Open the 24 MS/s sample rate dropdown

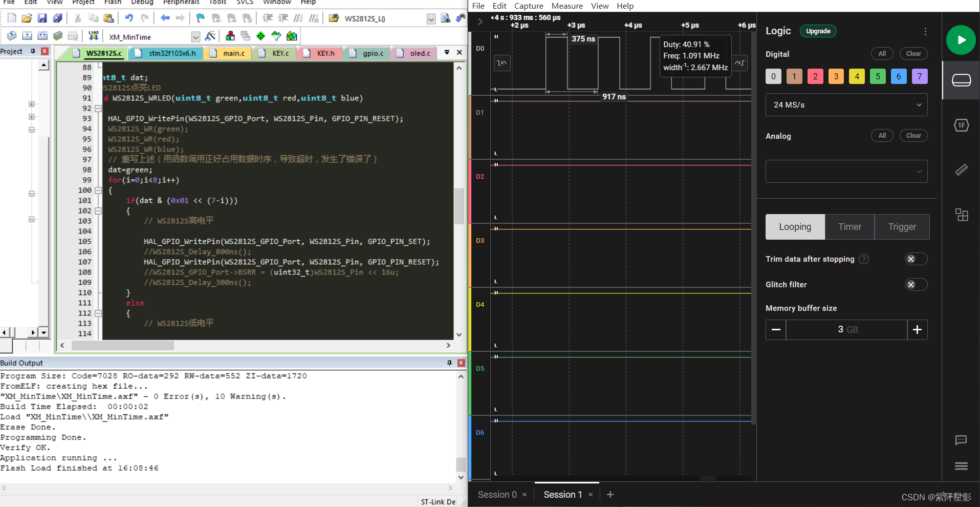846,105
